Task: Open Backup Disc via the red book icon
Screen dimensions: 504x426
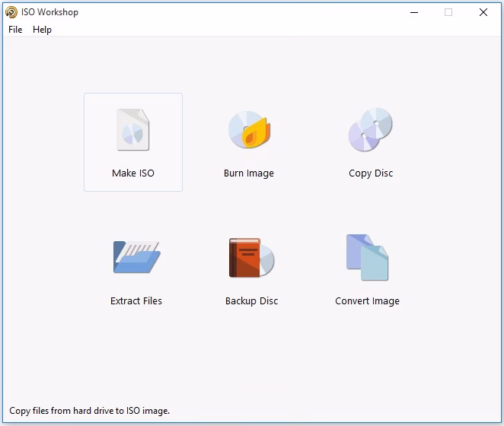Action: [251, 257]
